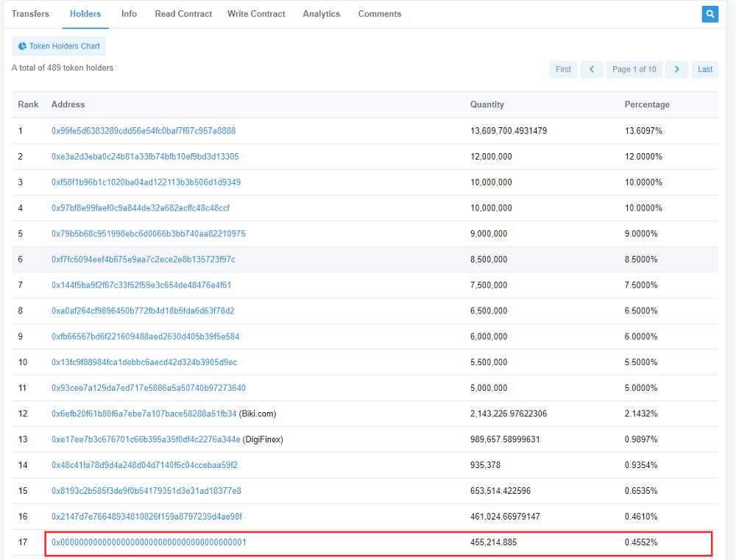
Task: Click the Address column header
Action: (68, 104)
